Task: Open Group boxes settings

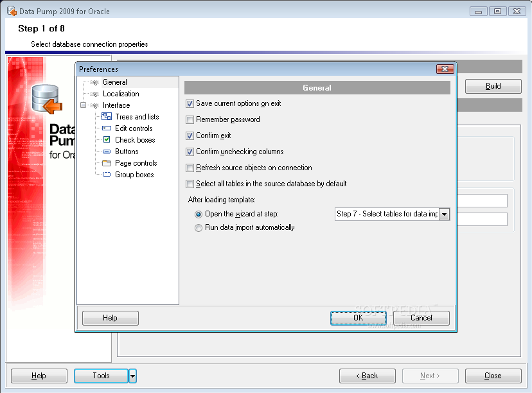Action: click(134, 175)
